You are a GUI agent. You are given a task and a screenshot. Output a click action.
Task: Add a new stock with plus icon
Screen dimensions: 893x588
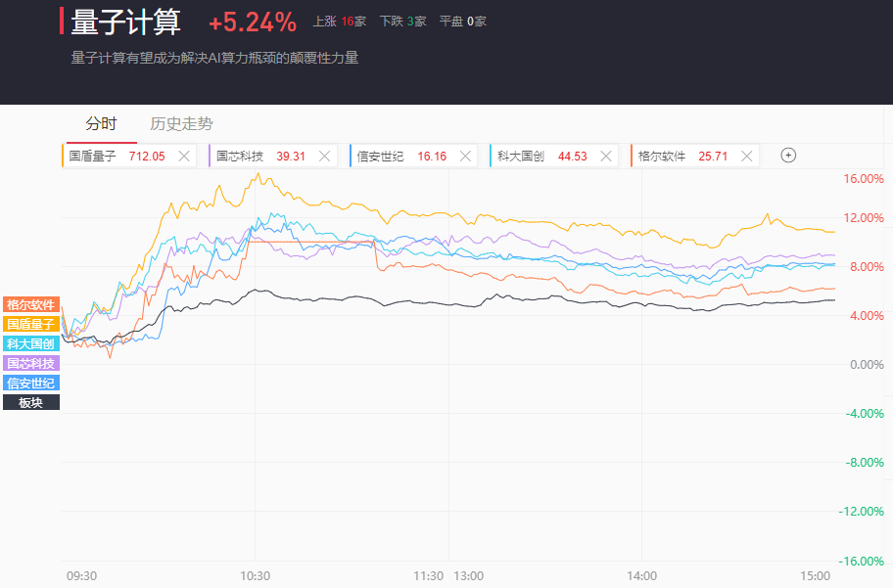tap(788, 155)
